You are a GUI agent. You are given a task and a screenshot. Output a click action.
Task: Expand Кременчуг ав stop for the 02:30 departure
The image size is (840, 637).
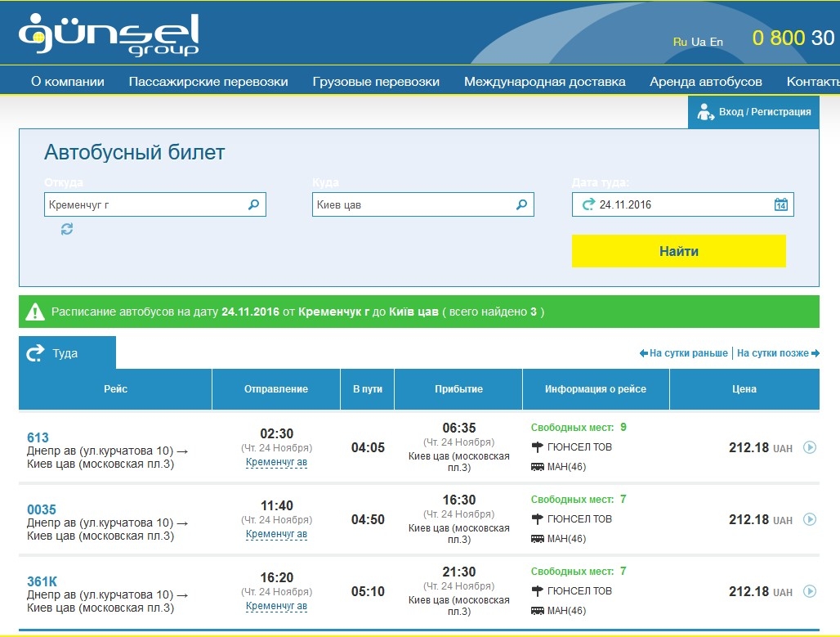(276, 463)
